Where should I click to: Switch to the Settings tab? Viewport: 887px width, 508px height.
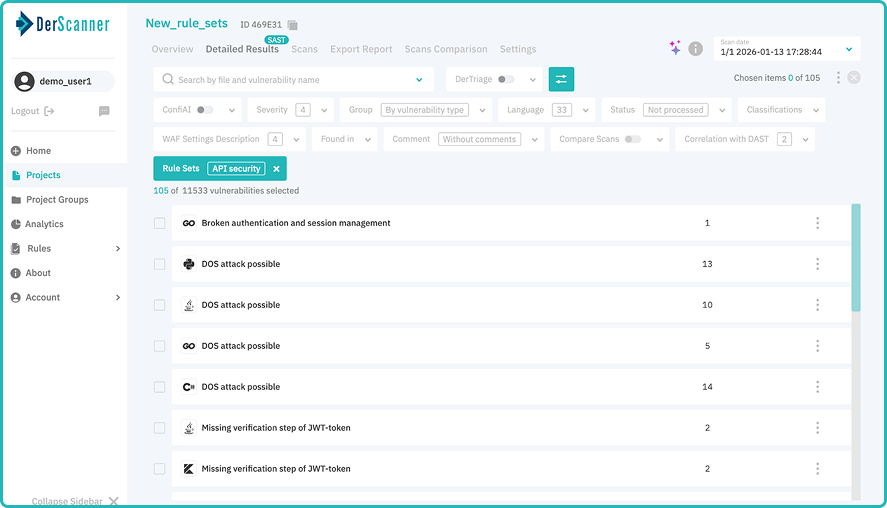click(518, 49)
